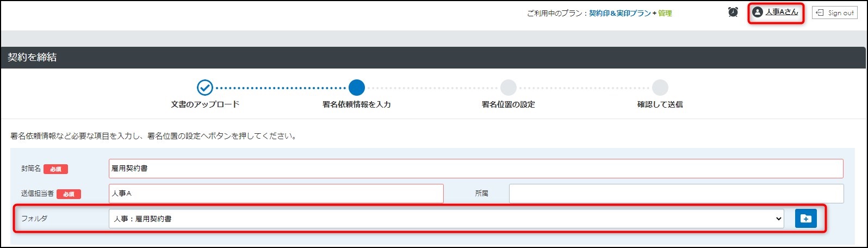Click the 送信担当者 input field containing 人事A

click(x=276, y=194)
